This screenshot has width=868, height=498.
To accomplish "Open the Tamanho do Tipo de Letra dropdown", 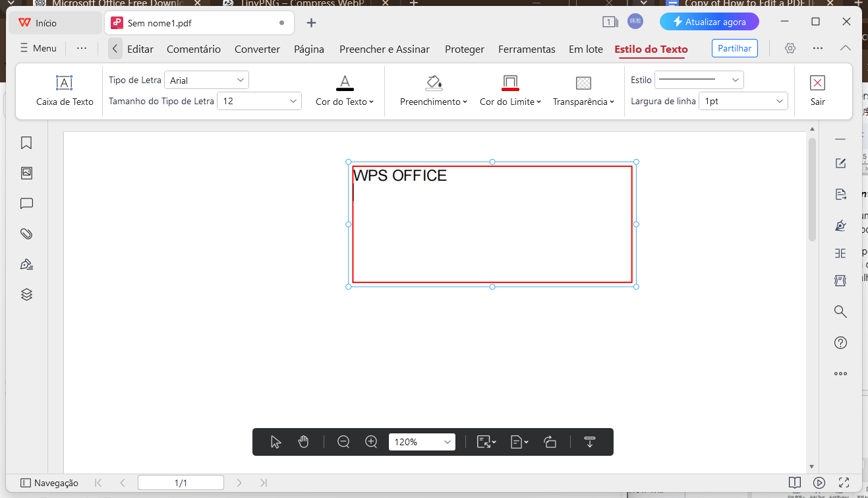I will tap(259, 101).
